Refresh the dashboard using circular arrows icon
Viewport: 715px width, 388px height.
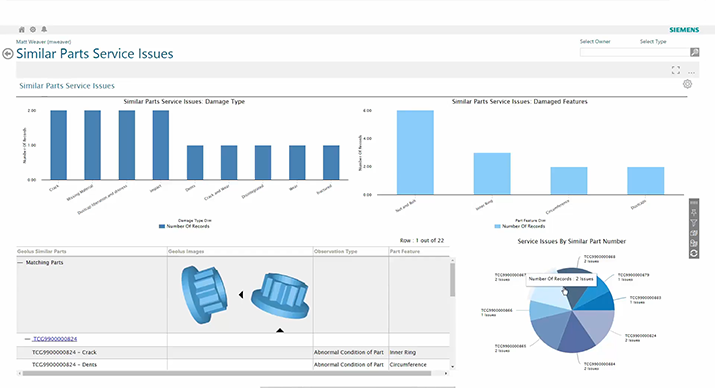click(694, 253)
